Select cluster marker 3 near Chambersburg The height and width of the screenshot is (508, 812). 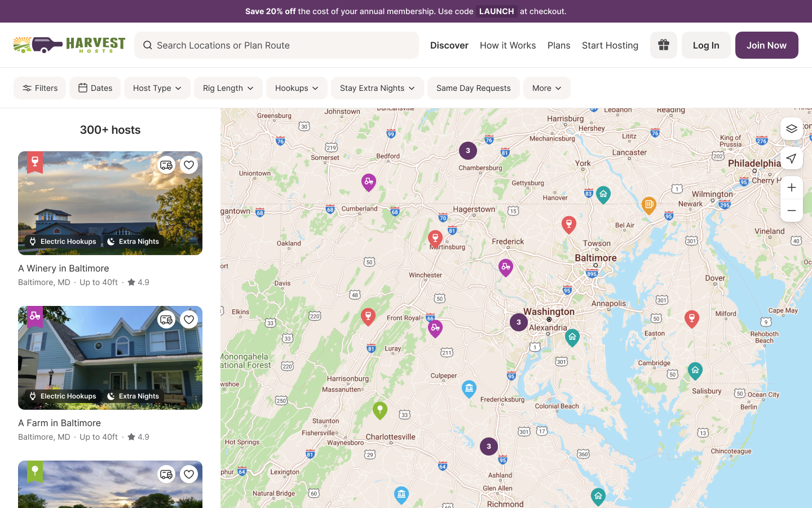468,151
